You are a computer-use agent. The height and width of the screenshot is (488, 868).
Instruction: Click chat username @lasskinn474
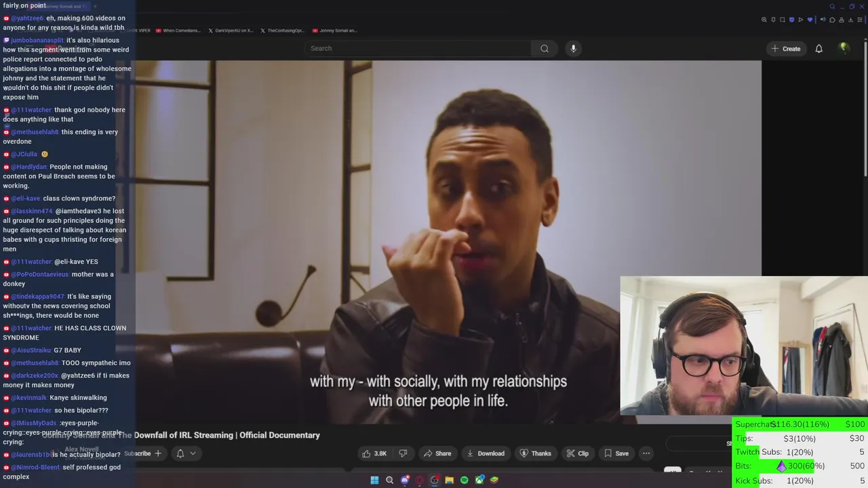coord(32,211)
